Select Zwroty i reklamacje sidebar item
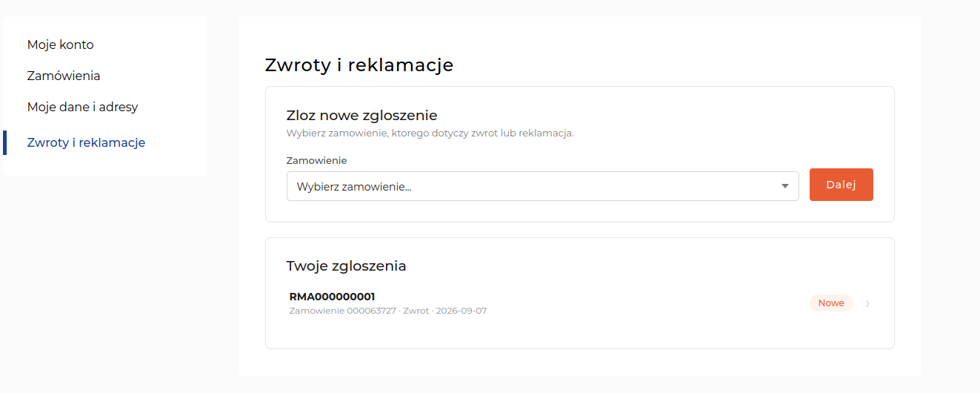Viewport: 980px width, 393px height. click(86, 142)
